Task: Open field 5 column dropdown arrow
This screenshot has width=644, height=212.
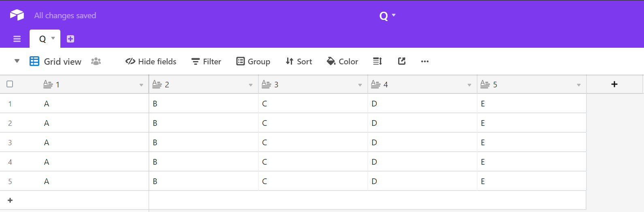Action: tap(579, 85)
